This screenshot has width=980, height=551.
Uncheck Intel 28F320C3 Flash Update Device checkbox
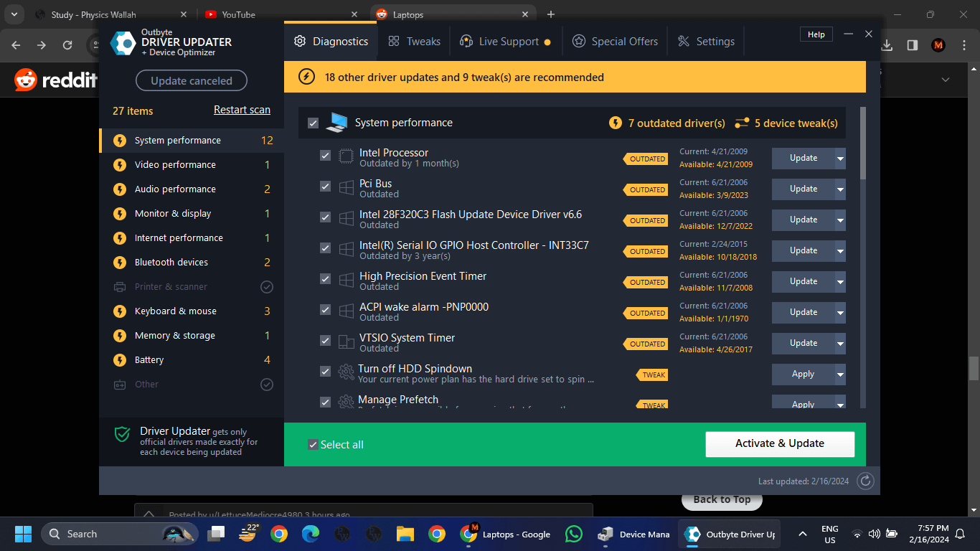tap(325, 217)
